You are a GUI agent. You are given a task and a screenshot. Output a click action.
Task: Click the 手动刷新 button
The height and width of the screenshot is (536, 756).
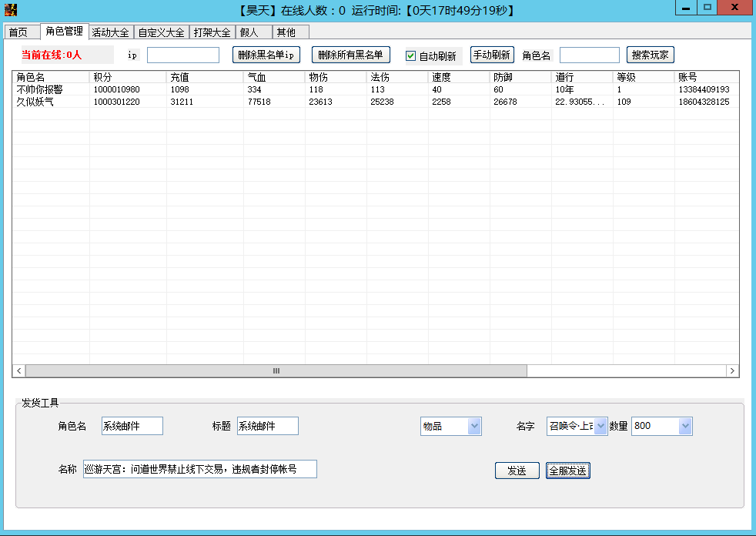pyautogui.click(x=492, y=55)
